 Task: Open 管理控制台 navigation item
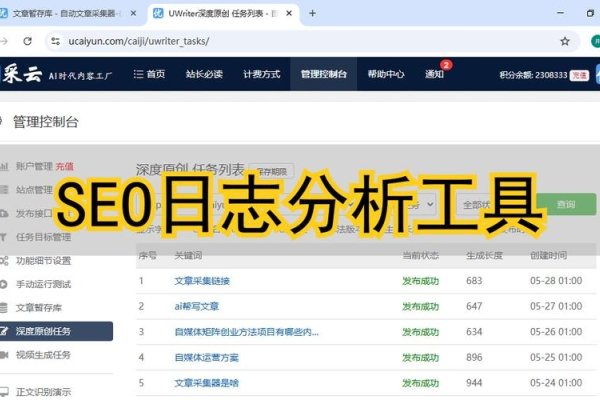coord(323,74)
